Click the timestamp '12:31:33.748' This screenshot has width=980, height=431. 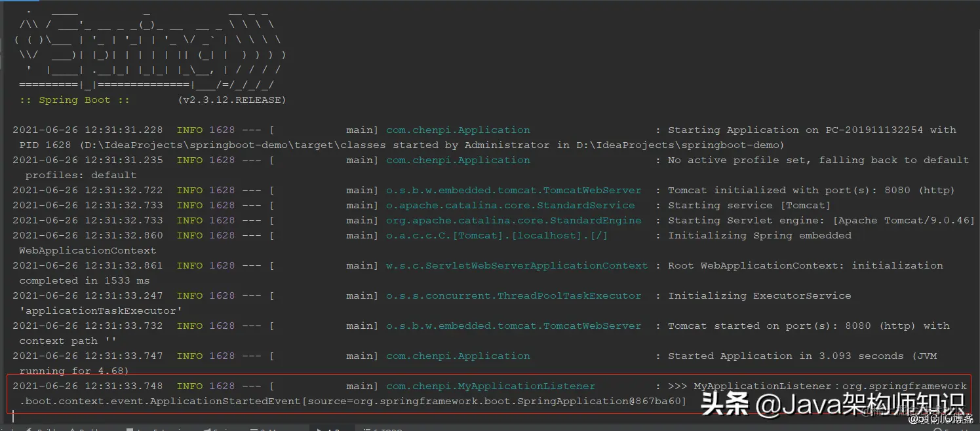(x=124, y=386)
